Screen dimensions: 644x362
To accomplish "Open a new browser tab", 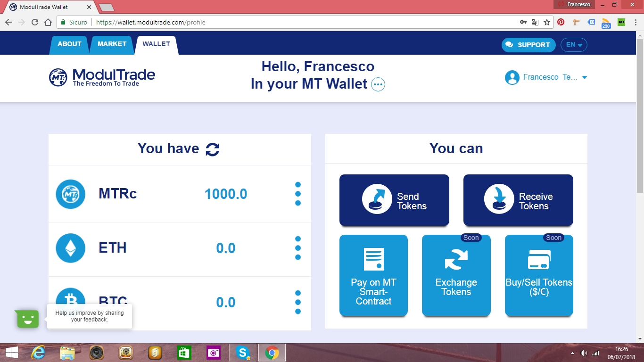I will point(107,7).
